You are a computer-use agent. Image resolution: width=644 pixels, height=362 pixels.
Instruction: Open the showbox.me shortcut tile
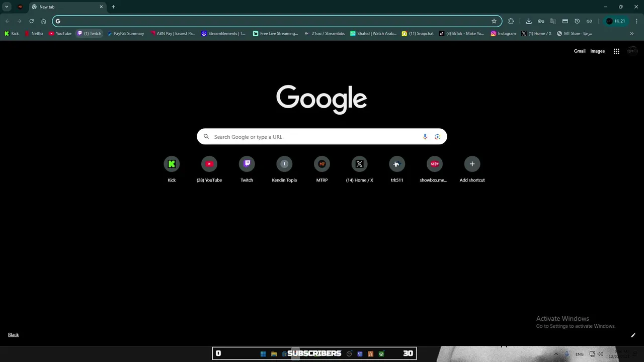coord(434,169)
